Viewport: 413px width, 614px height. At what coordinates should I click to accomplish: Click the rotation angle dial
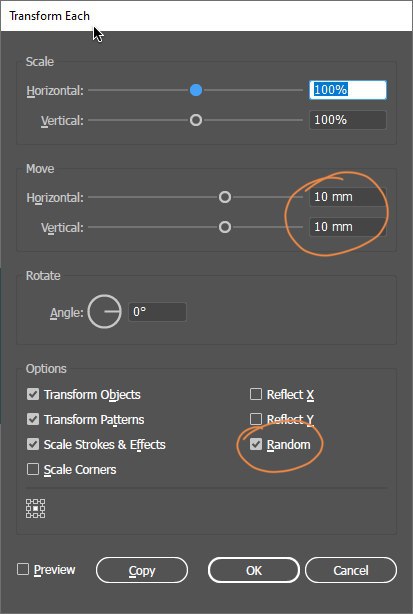coord(105,312)
